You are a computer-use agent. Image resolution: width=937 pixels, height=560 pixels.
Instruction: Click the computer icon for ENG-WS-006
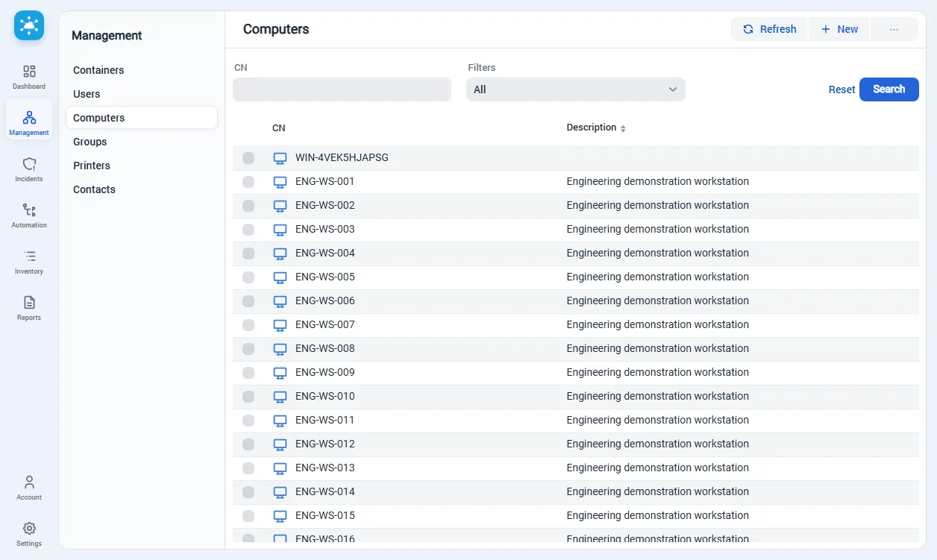pos(280,301)
